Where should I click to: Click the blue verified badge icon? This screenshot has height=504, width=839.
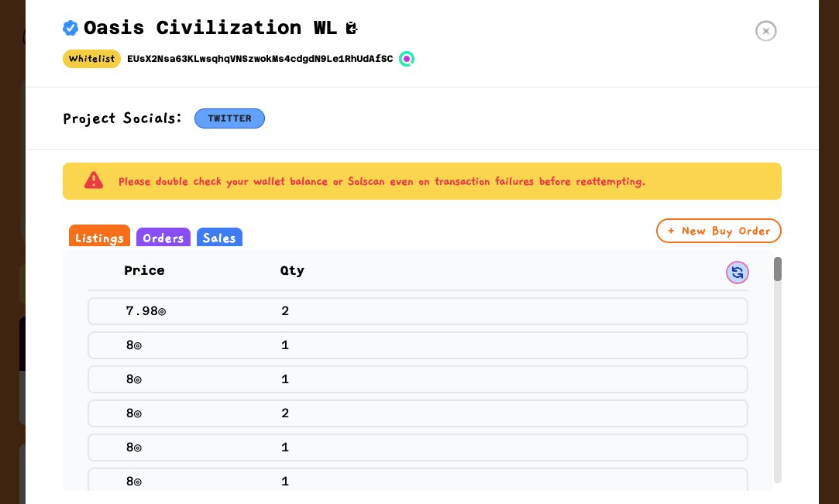coord(70,28)
